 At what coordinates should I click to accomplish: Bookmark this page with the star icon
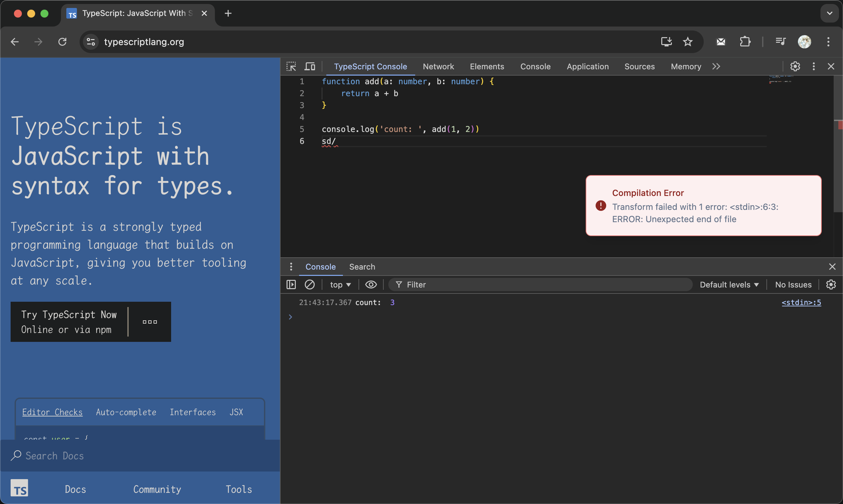(x=687, y=42)
